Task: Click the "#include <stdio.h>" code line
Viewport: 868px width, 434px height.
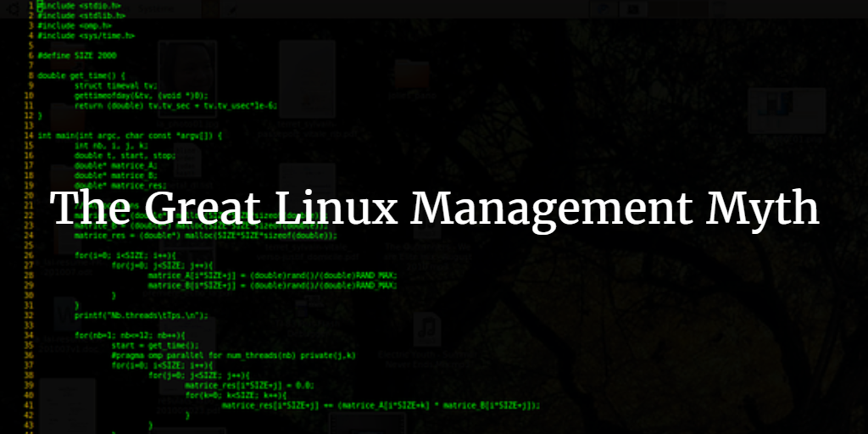Action: pos(80,6)
